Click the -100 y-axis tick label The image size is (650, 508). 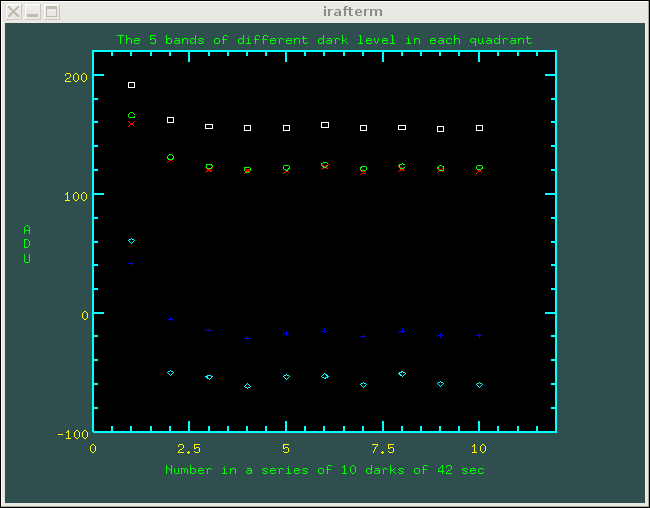pyautogui.click(x=72, y=434)
